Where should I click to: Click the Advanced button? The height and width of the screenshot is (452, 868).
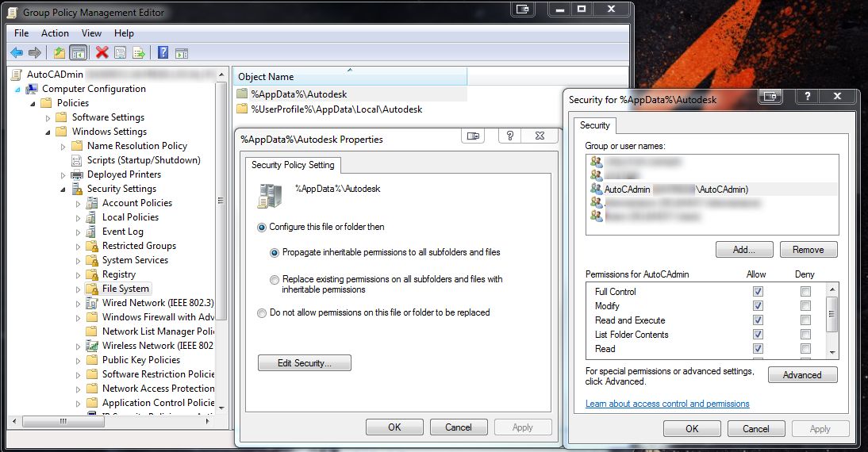tap(802, 375)
